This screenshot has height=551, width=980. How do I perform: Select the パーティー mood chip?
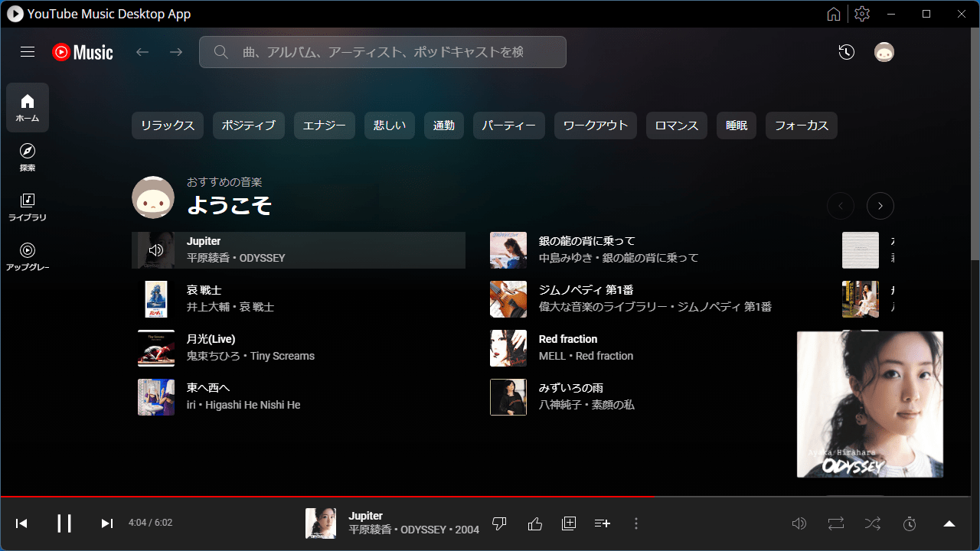pos(509,126)
